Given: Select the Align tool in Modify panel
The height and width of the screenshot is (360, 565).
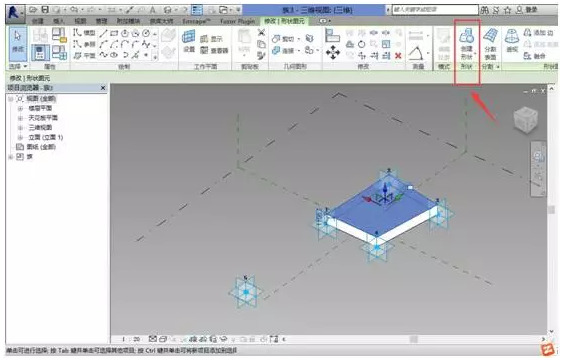Looking at the screenshot, I should (x=332, y=36).
